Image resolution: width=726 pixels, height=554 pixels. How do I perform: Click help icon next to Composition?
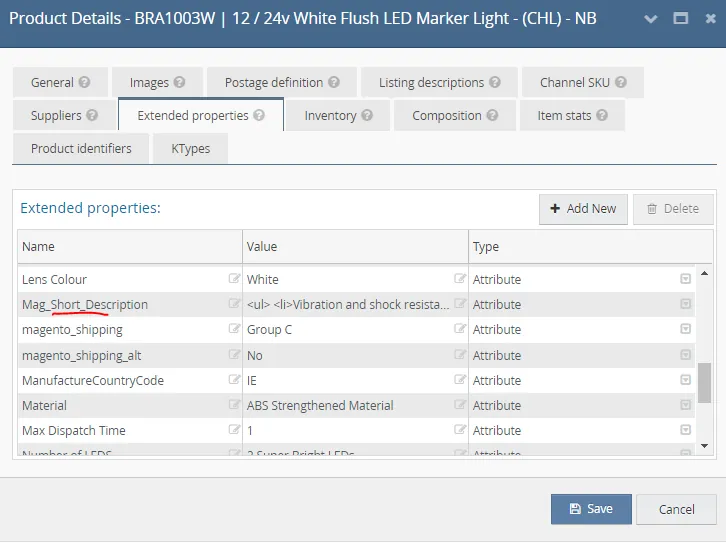point(493,115)
